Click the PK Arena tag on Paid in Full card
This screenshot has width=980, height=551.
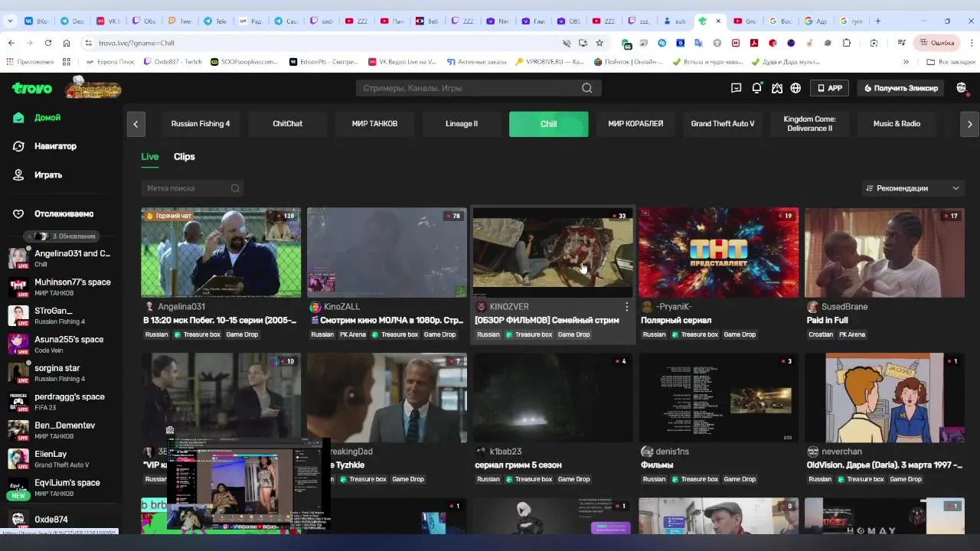[852, 334]
